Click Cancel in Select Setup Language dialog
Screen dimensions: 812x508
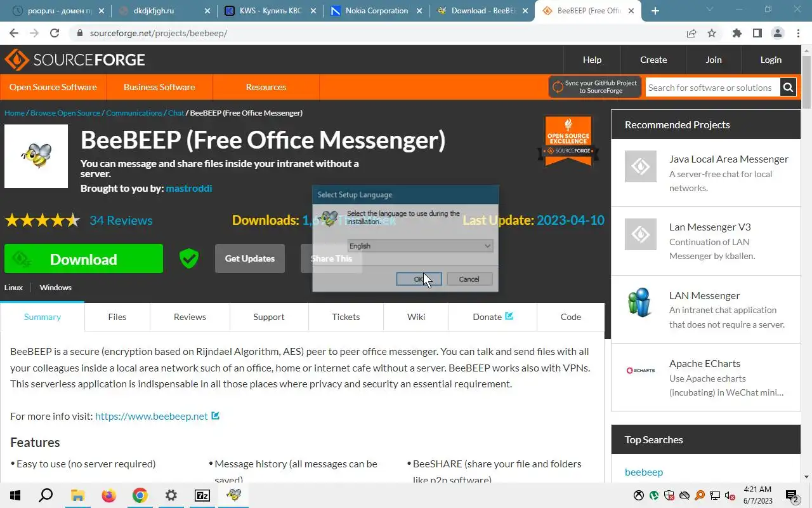point(469,279)
